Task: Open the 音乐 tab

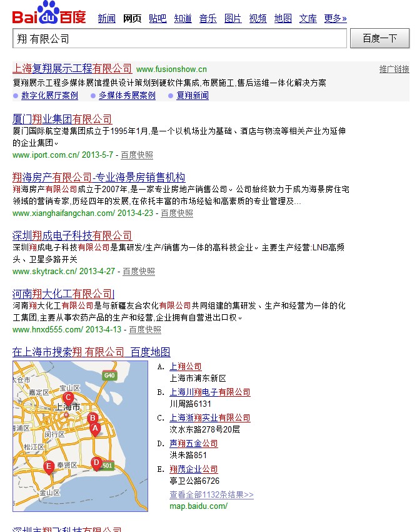Action: pos(208,18)
